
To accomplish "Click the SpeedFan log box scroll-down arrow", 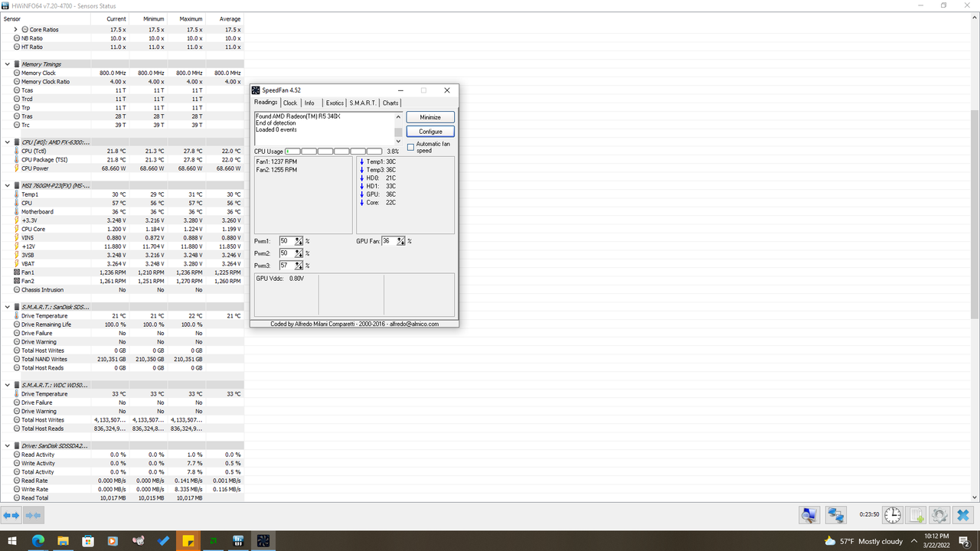I will pyautogui.click(x=398, y=141).
